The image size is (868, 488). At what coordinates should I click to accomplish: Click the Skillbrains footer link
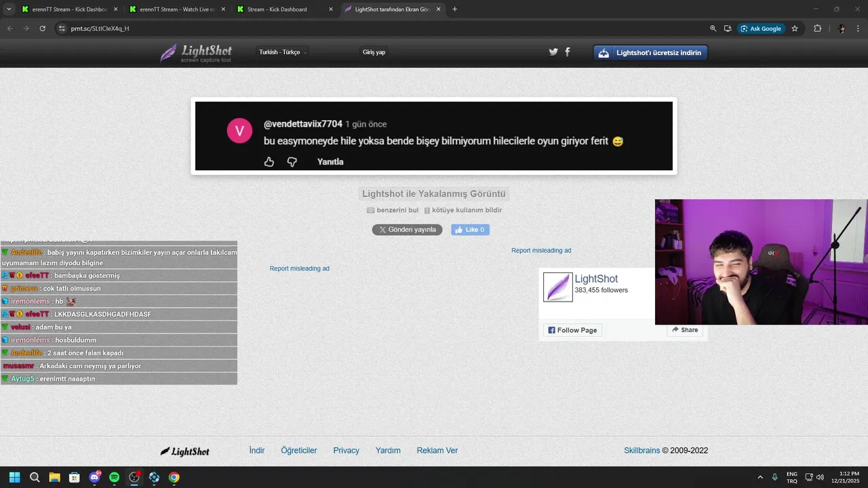pos(642,451)
